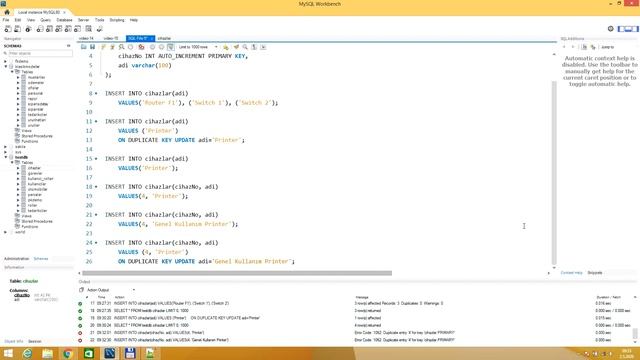640x360 pixels.
Task: Open the Scripting menu
Action: point(117,20)
